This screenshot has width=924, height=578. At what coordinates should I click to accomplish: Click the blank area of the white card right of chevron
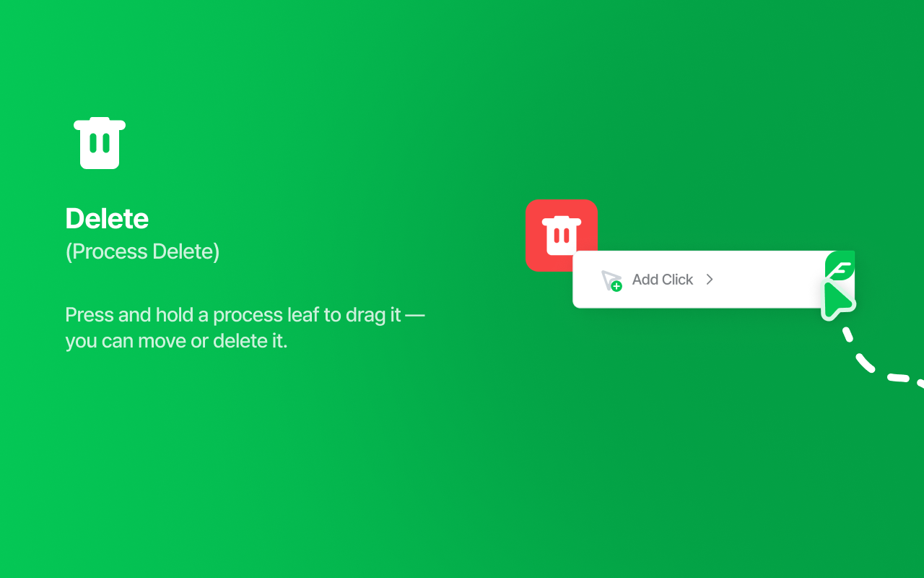point(769,280)
